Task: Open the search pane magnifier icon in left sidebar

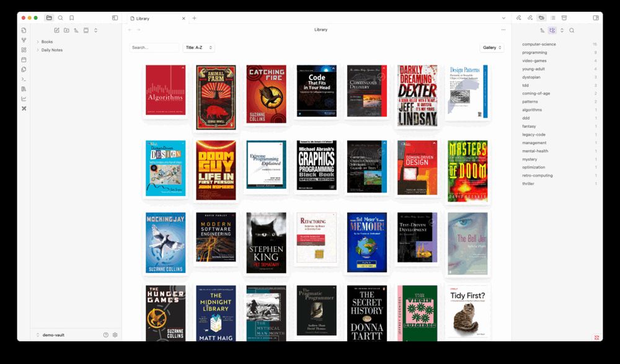Action: [x=61, y=18]
